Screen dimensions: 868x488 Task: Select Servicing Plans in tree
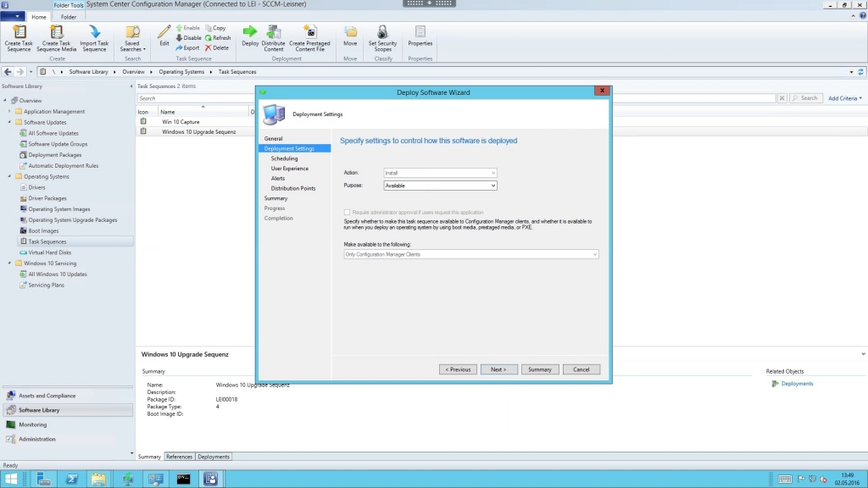click(46, 285)
